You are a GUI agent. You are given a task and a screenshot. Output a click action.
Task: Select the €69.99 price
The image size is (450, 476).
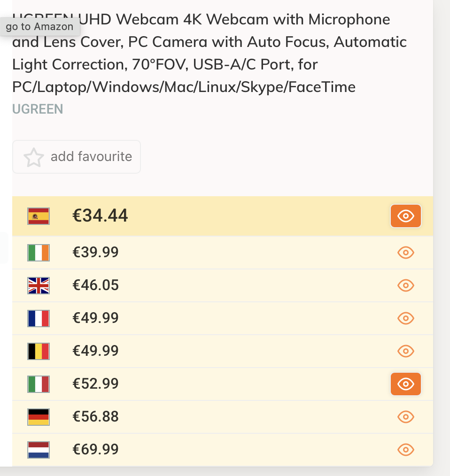coord(95,450)
